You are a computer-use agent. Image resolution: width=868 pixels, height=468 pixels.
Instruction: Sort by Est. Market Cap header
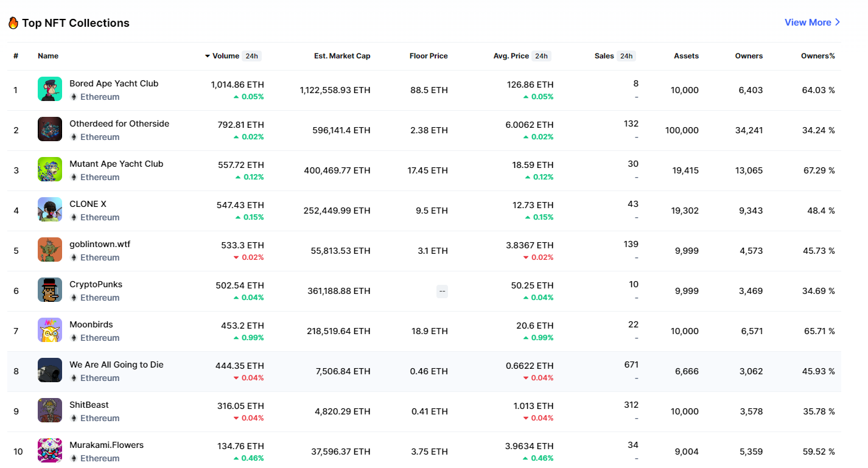[342, 56]
